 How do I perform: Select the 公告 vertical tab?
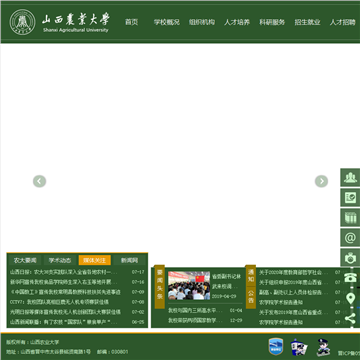coord(251,297)
